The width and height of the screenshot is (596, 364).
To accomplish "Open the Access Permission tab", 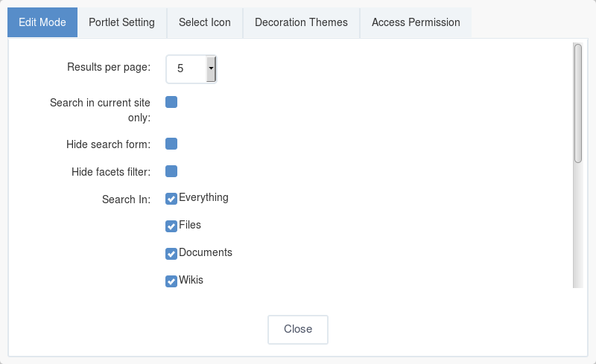I will [416, 22].
